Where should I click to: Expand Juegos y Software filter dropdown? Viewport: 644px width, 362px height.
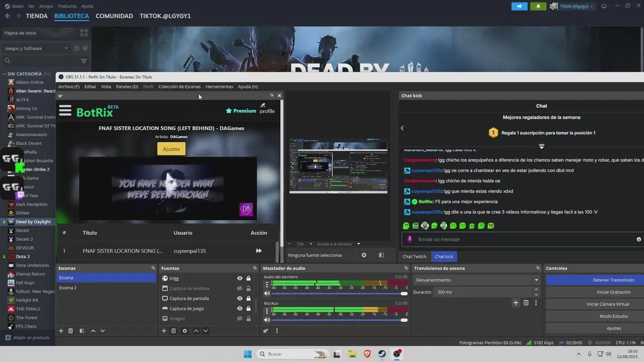coord(36,48)
